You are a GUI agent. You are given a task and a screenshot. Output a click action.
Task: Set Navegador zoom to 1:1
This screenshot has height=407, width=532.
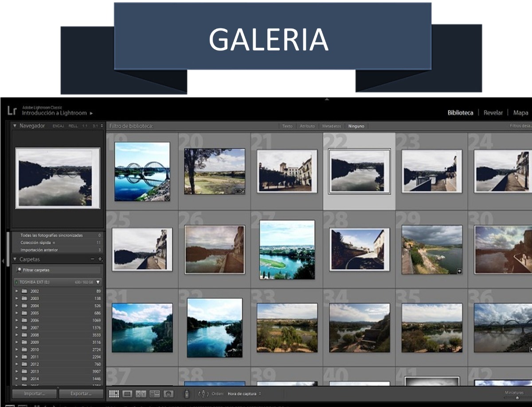tap(85, 126)
